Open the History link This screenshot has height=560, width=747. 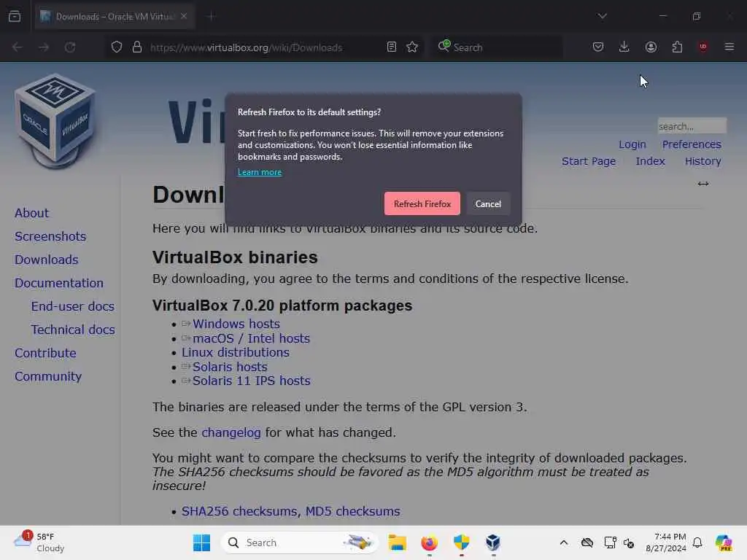(x=703, y=161)
